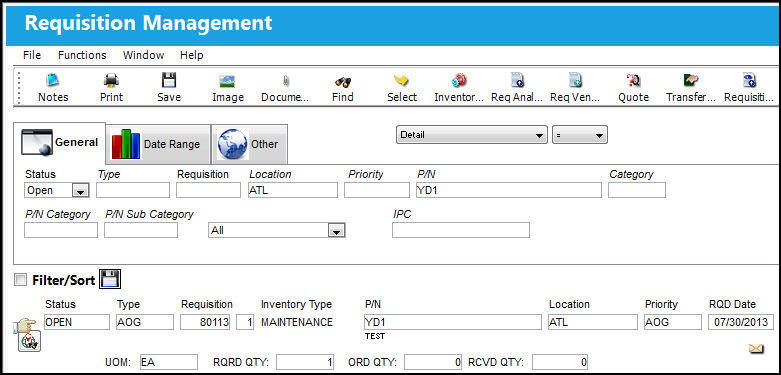Click the Priority filter input field
781x375 pixels.
tap(377, 190)
